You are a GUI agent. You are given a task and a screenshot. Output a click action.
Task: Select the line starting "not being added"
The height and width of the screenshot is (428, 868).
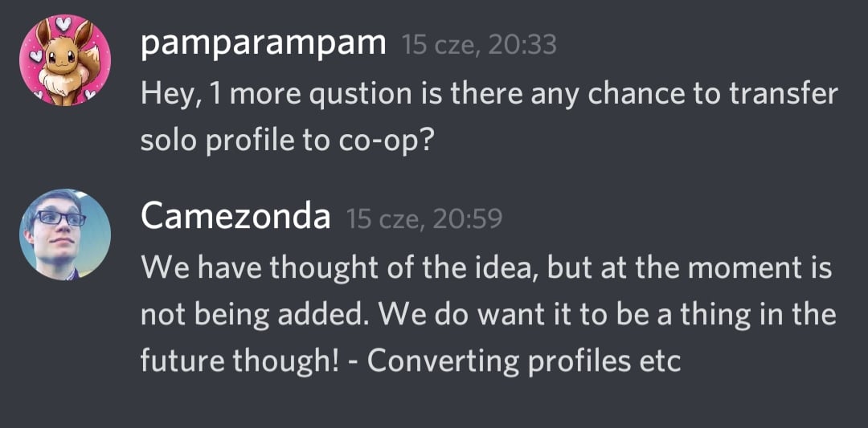489,315
